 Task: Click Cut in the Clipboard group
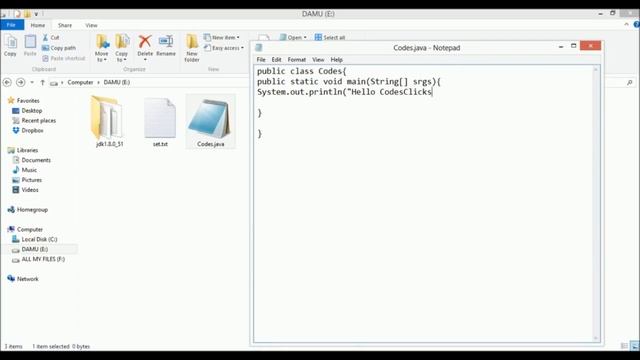(51, 37)
